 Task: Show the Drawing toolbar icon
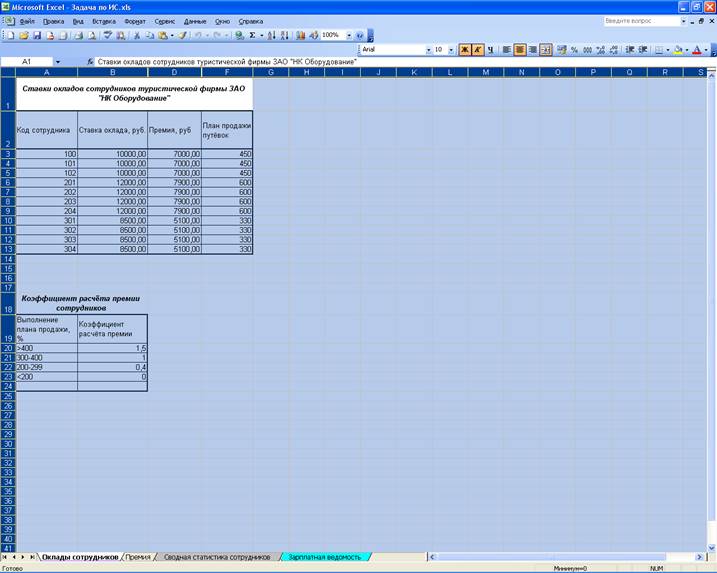point(313,35)
